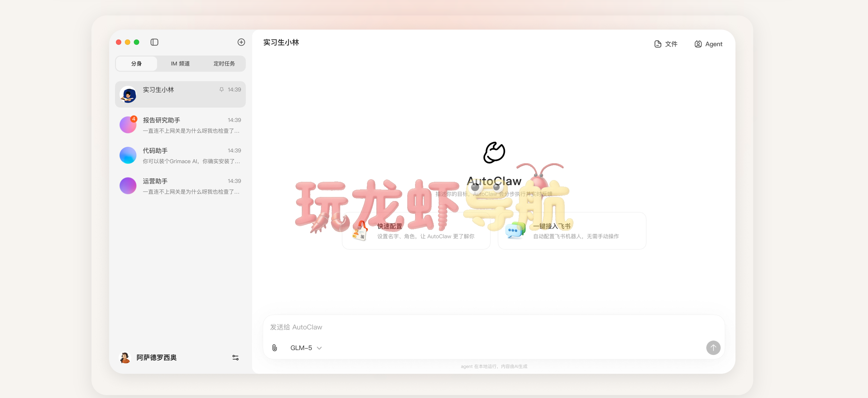This screenshot has height=398, width=868.
Task: Open the 定时任务 tab
Action: [x=224, y=64]
